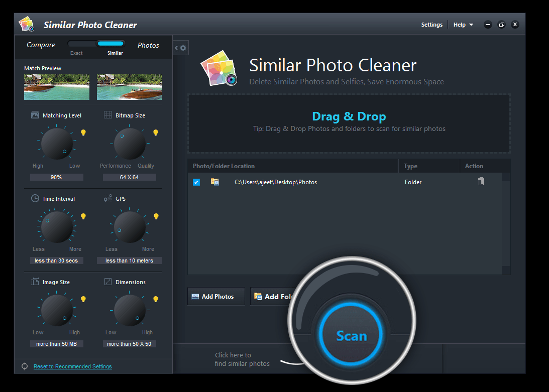Click Bitmap Size lightbulb tip icon

(156, 133)
